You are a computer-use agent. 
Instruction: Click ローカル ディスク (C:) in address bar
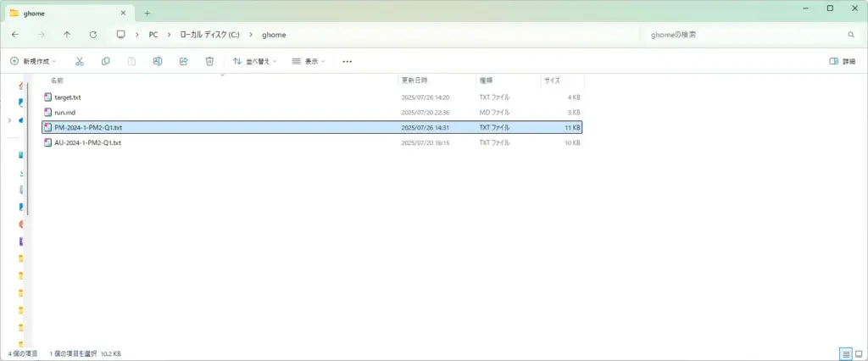216,35
